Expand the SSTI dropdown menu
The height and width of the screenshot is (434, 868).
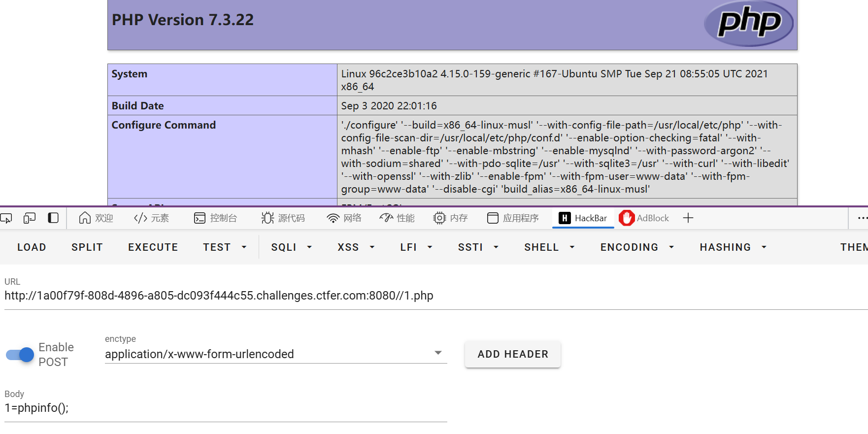pyautogui.click(x=478, y=247)
